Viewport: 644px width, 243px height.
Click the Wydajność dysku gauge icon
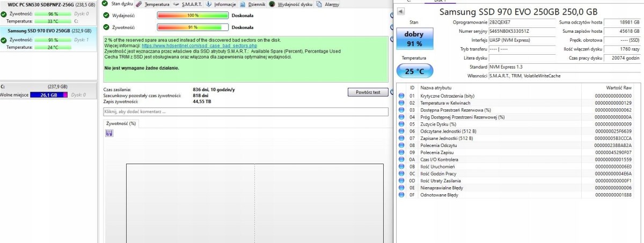[x=272, y=4]
